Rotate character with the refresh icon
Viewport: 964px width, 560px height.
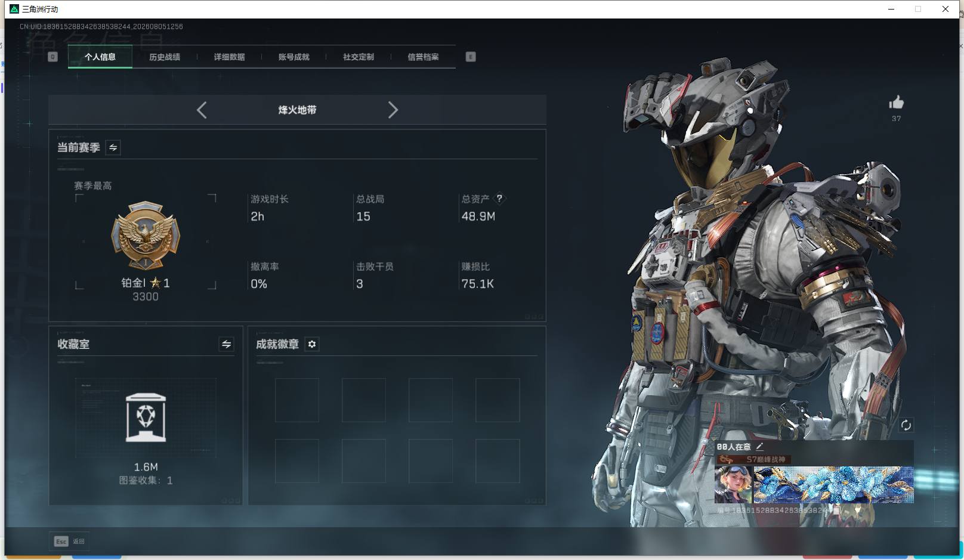tap(906, 425)
